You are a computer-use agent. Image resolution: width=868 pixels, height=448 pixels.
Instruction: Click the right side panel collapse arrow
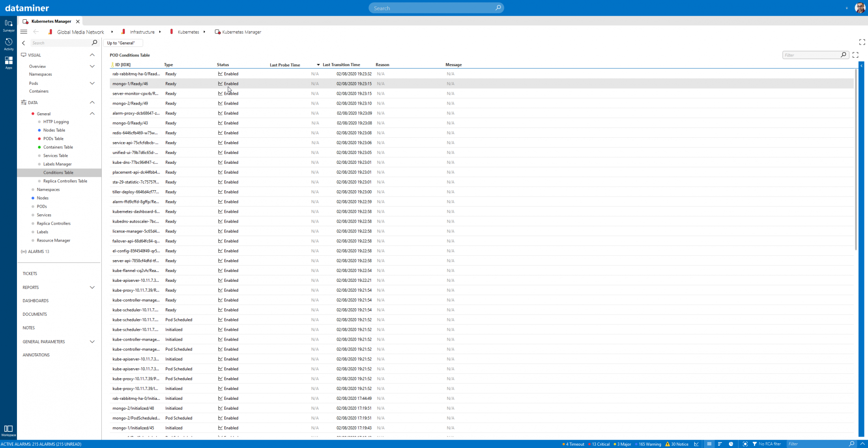point(861,66)
